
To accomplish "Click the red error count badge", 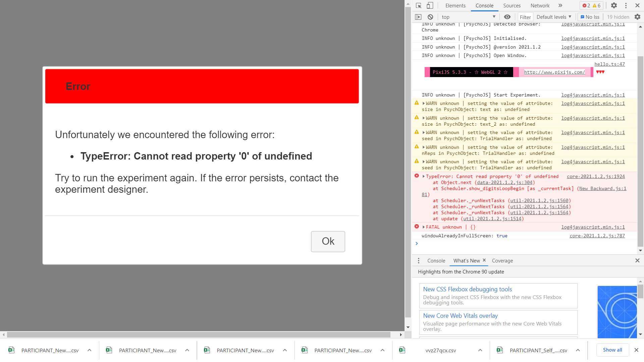I will click(586, 5).
